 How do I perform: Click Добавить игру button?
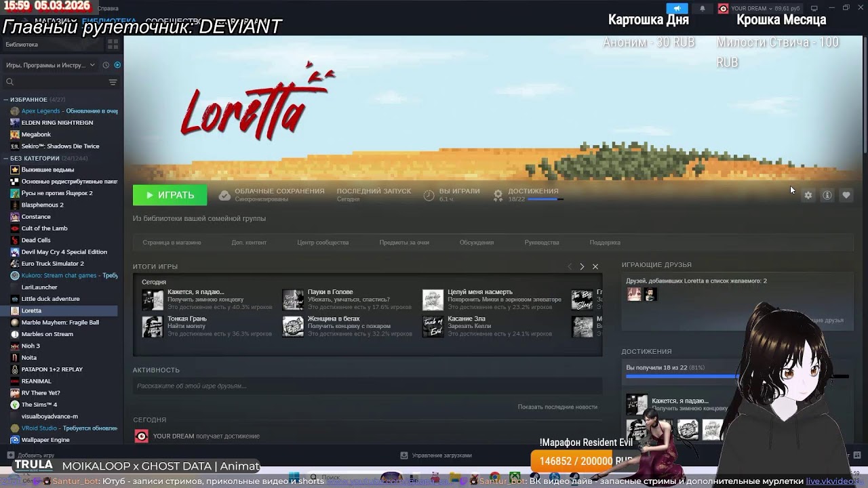pyautogui.click(x=31, y=455)
